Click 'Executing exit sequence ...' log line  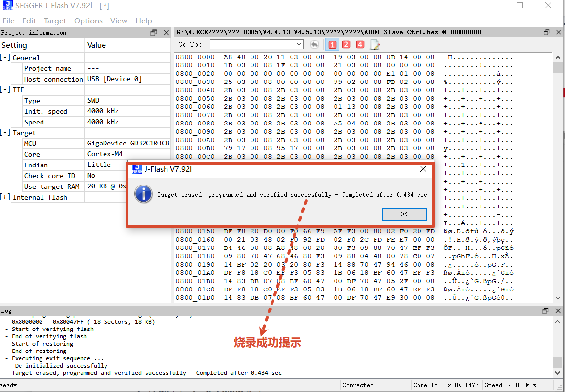[x=54, y=358]
